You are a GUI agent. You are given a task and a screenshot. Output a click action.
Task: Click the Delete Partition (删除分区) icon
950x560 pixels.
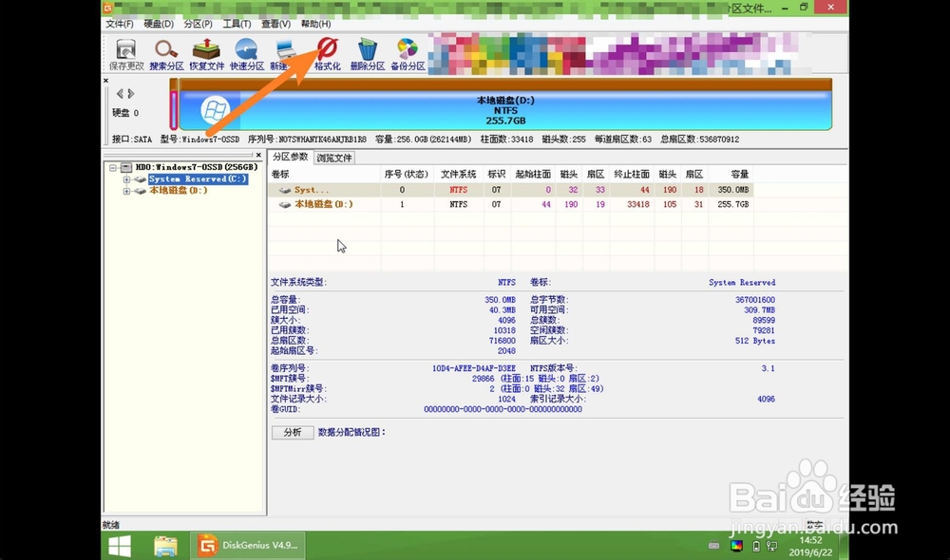click(367, 54)
